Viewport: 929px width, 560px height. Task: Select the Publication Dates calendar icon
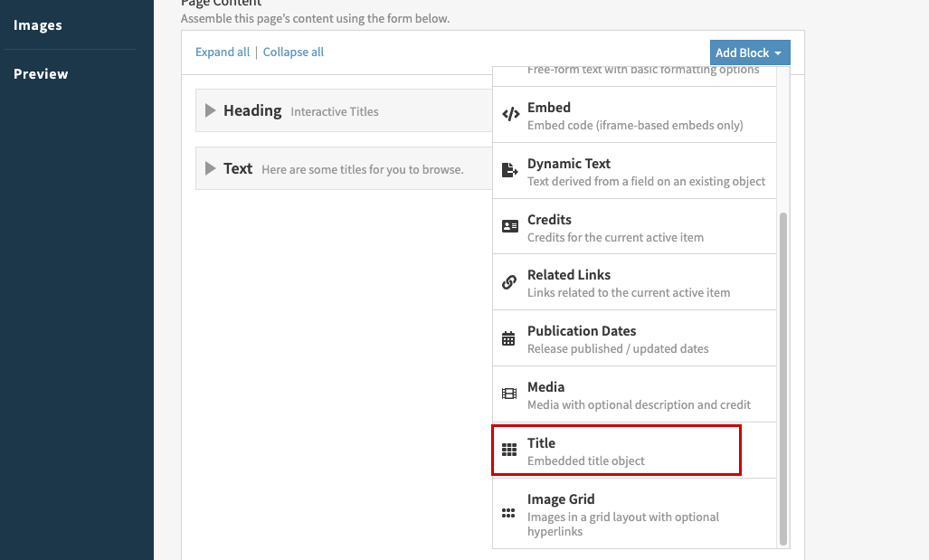point(509,338)
